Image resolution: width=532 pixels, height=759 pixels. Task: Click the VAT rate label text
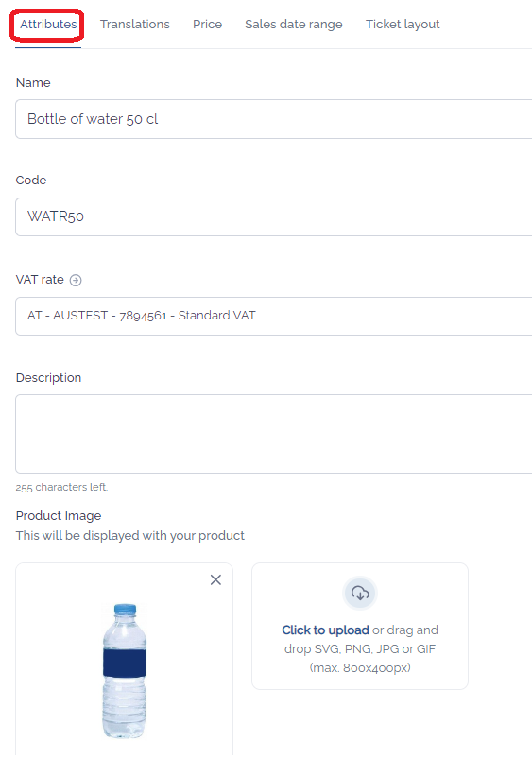coord(40,280)
